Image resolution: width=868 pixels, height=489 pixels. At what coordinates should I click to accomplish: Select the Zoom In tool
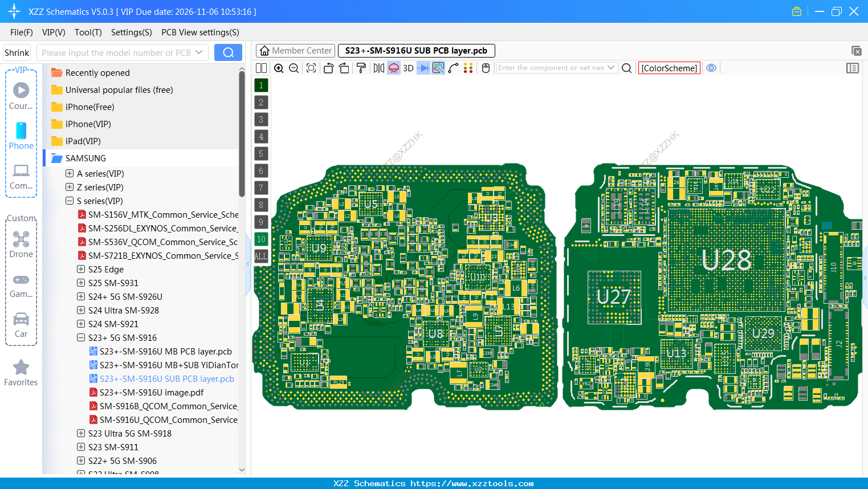coord(279,68)
